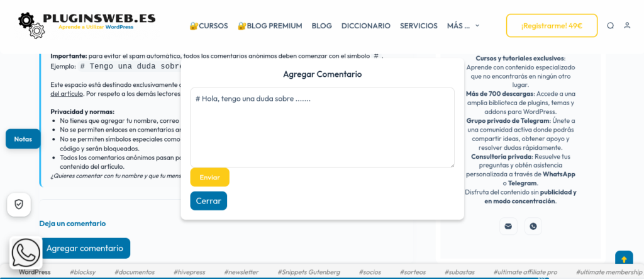
Task: Click the #subastas tag
Action: point(460,272)
